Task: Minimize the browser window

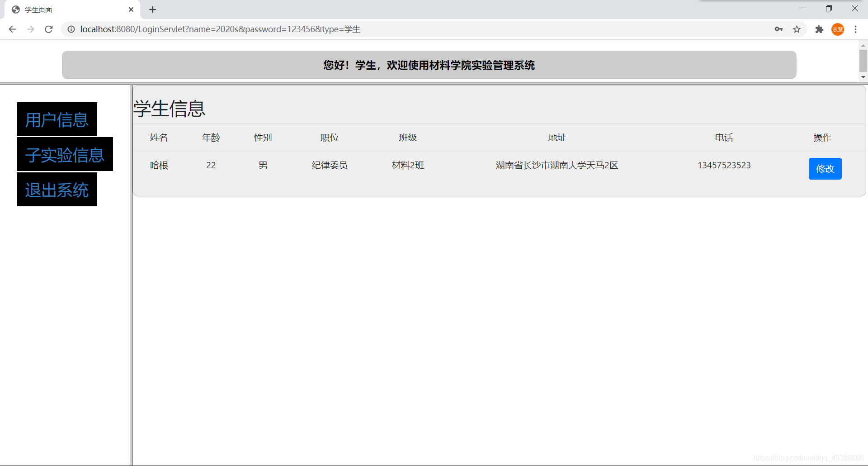Action: click(803, 9)
